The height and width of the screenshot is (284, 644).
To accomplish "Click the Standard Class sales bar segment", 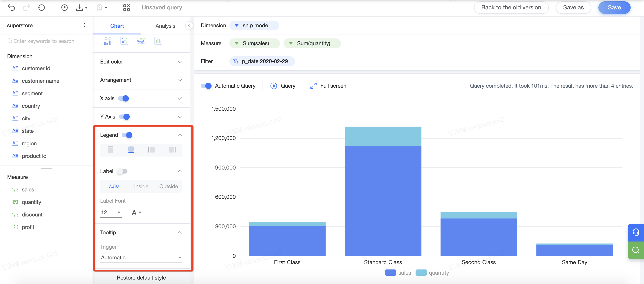I will point(383,201).
